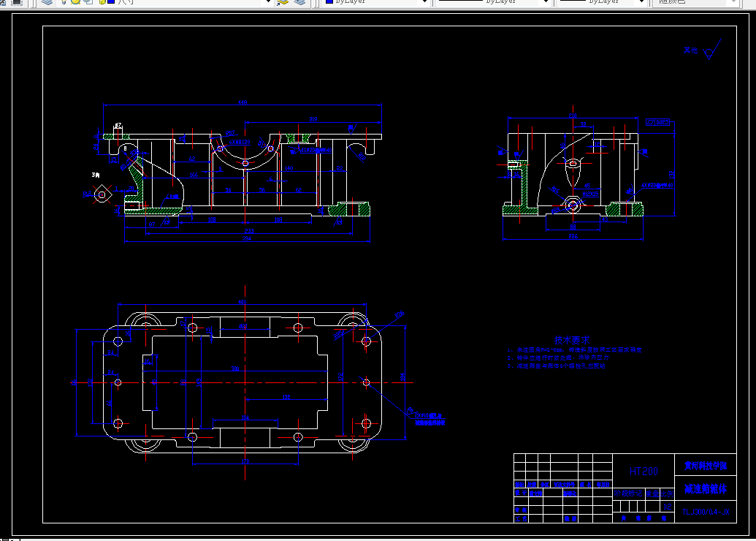This screenshot has height=541, width=756.
Task: Click the 阶段标记 title block cell
Action: [627, 493]
